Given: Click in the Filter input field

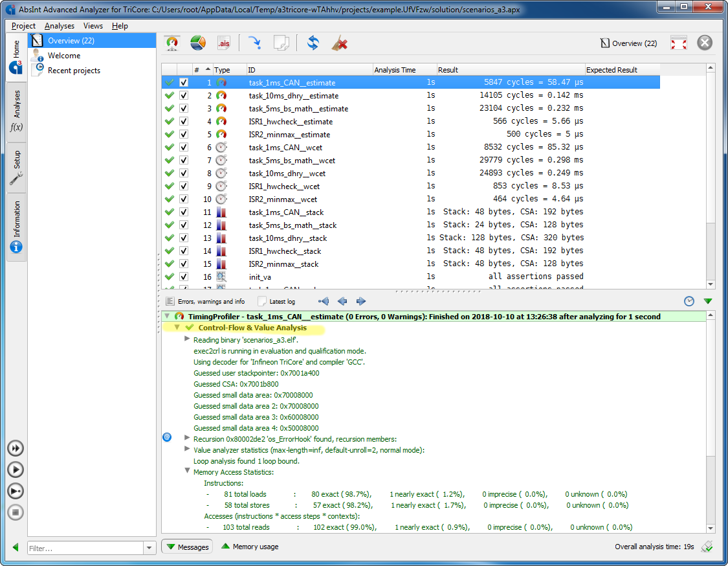Looking at the screenshot, I should (x=85, y=548).
